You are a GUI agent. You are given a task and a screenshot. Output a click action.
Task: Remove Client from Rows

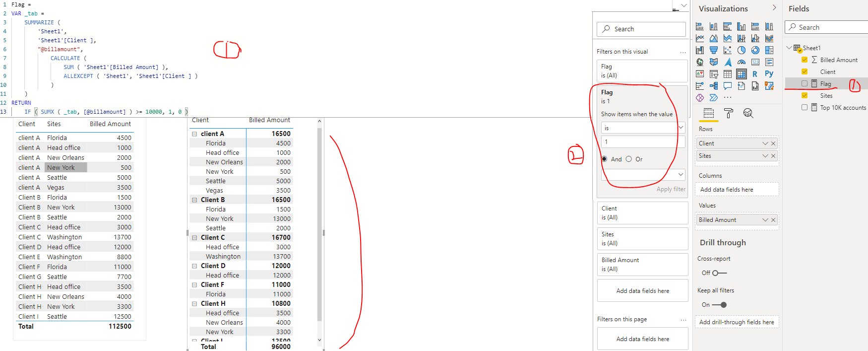773,143
